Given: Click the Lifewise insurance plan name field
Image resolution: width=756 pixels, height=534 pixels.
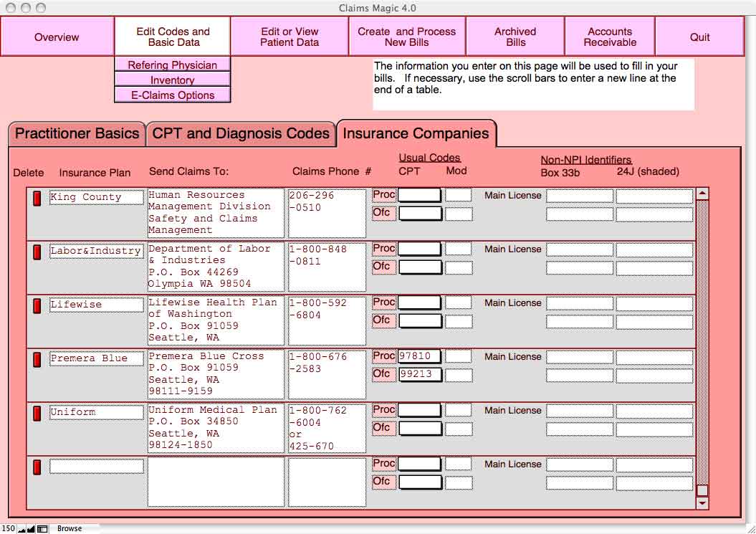Looking at the screenshot, I should pyautogui.click(x=97, y=305).
